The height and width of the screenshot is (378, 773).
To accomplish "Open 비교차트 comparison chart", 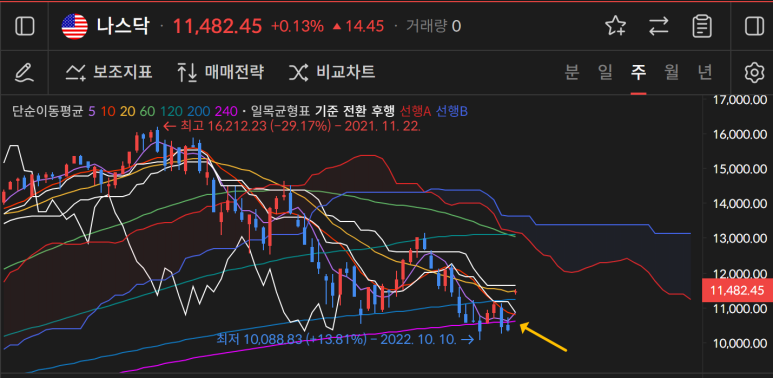I will click(332, 72).
